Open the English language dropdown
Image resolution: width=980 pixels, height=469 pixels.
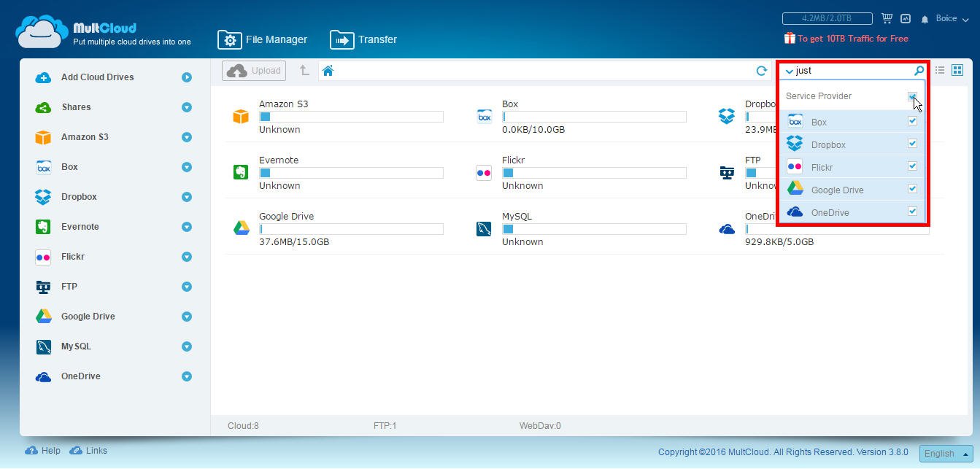point(946,453)
